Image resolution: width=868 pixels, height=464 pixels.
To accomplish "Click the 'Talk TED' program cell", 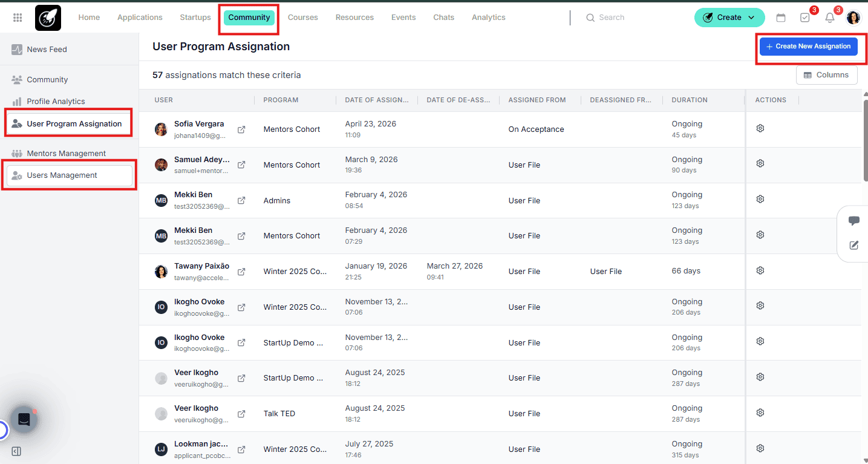I will pyautogui.click(x=279, y=414).
